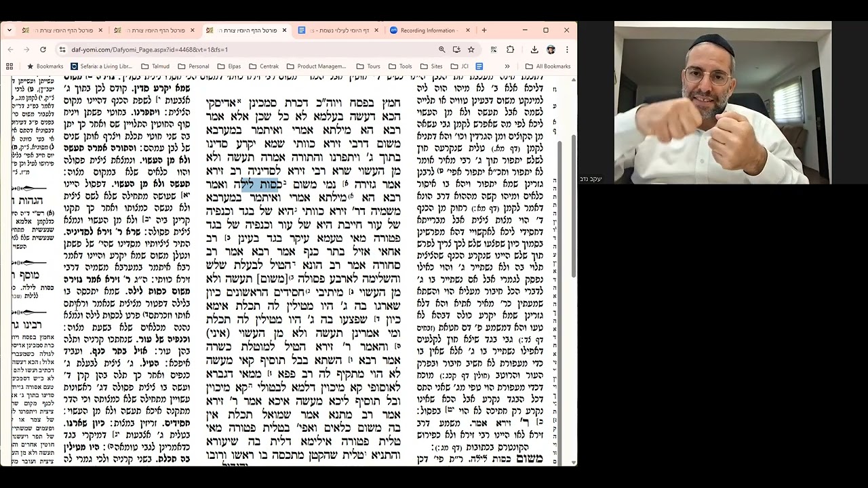This screenshot has width=868, height=488.
Task: Open the tab search dropdown arrow
Action: [9, 30]
